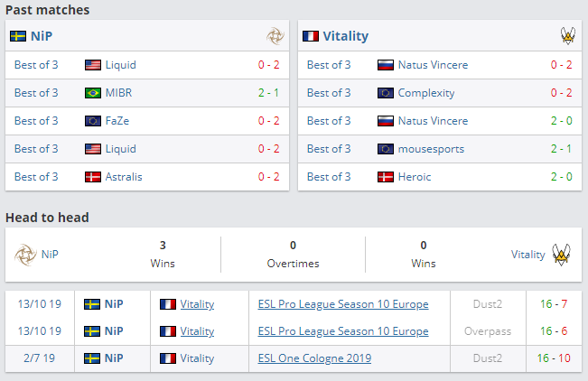Open the ESL One Cologne 2019 event link

pos(314,358)
